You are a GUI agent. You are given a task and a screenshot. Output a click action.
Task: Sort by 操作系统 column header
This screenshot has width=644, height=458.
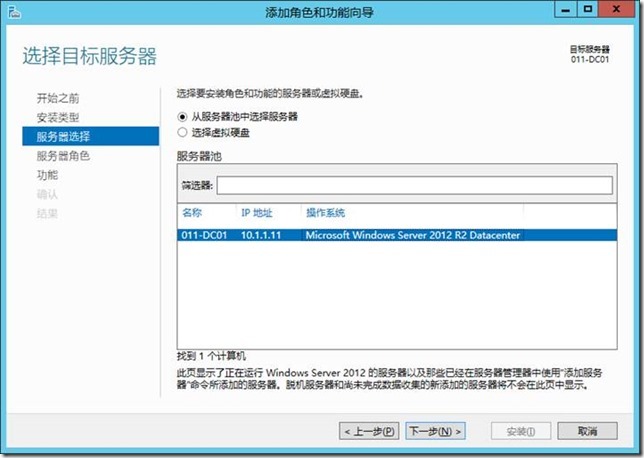click(325, 213)
